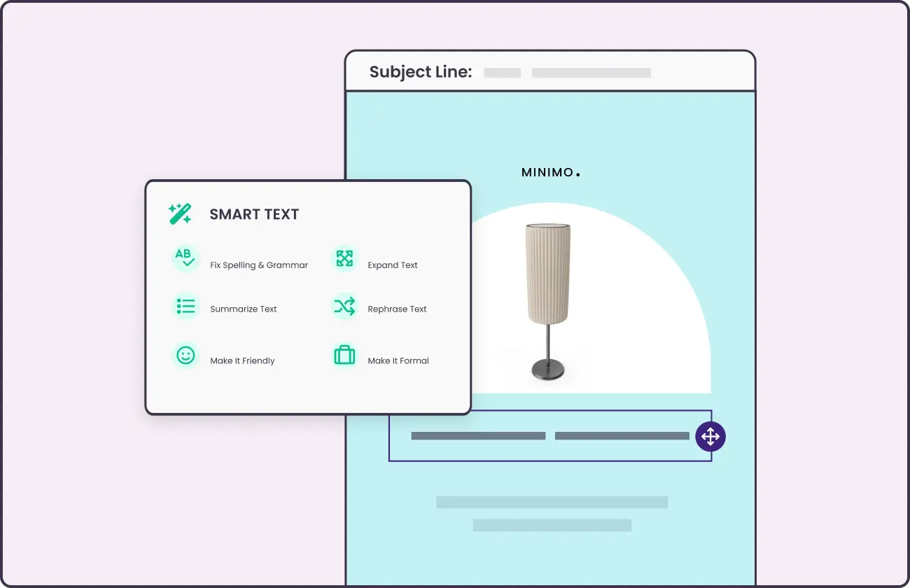Image resolution: width=910 pixels, height=588 pixels.
Task: Hit the Rephrase Text shuffle icon
Action: coord(344,307)
